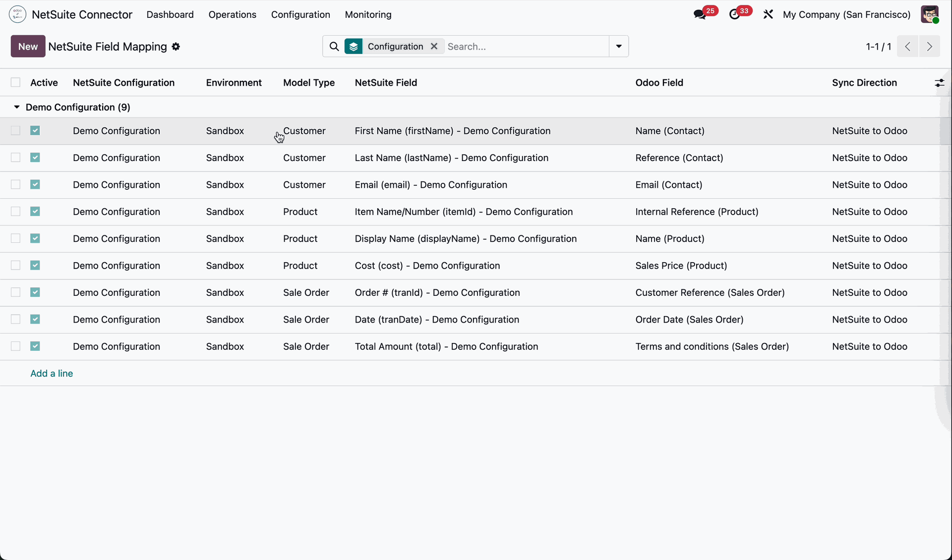Open the user avatar menu

coord(930,14)
